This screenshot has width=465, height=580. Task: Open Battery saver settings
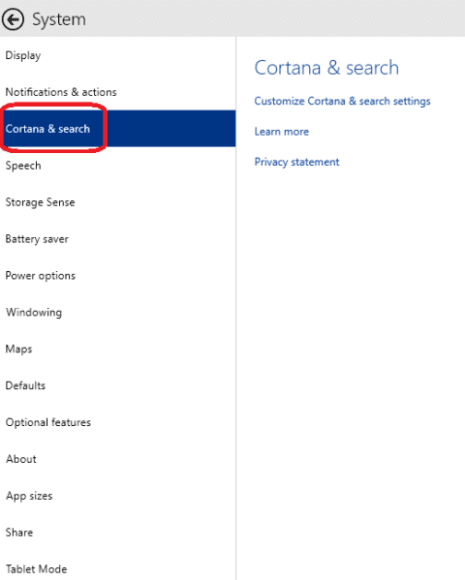click(118, 239)
